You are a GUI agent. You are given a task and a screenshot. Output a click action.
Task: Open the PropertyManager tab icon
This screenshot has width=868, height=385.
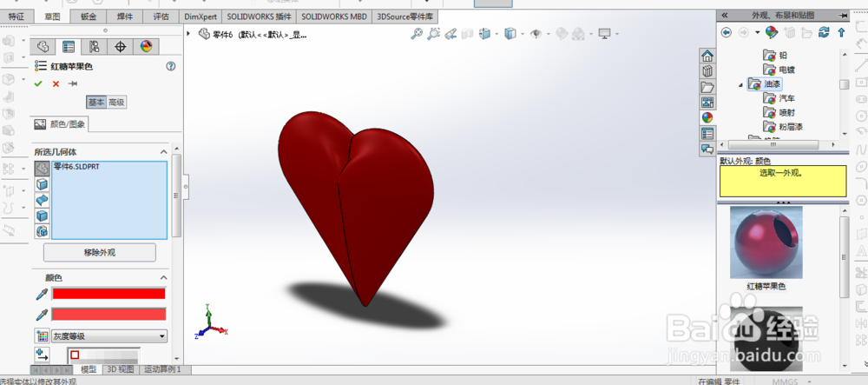point(69,46)
